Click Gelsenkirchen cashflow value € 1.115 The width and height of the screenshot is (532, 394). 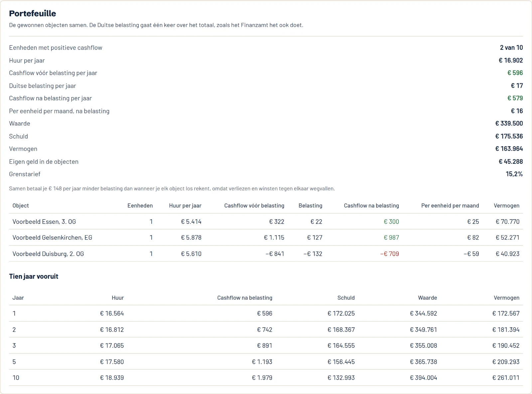pyautogui.click(x=274, y=238)
